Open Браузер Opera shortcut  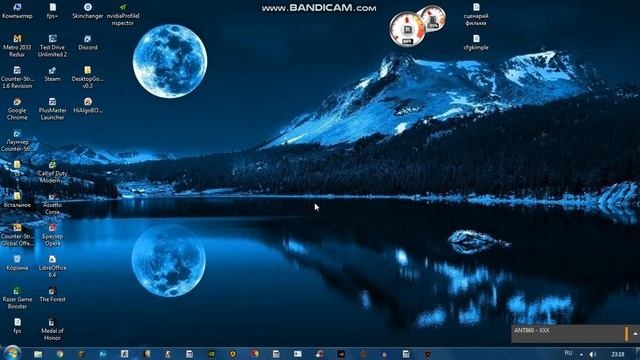(x=52, y=235)
